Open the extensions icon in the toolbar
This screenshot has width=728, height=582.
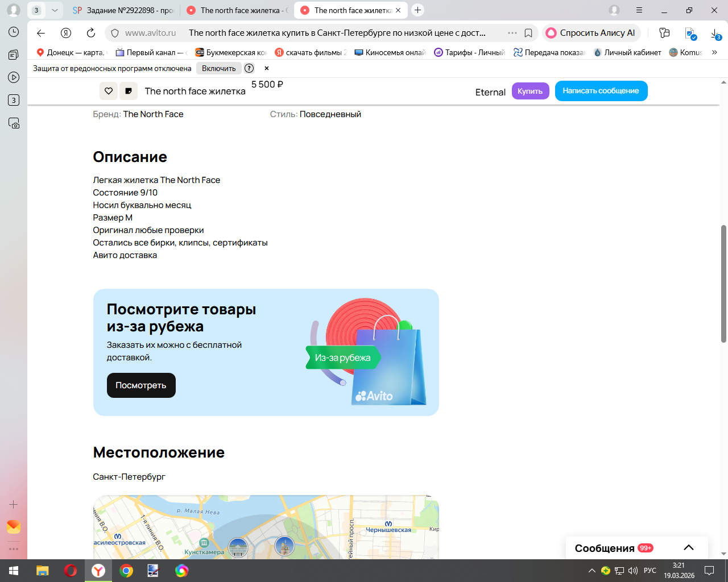664,33
